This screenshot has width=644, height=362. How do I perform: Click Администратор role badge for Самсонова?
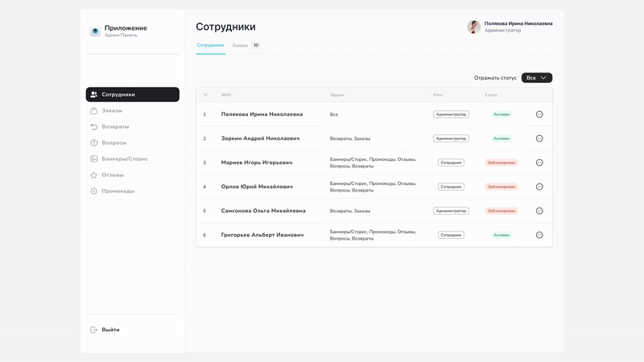[451, 211]
